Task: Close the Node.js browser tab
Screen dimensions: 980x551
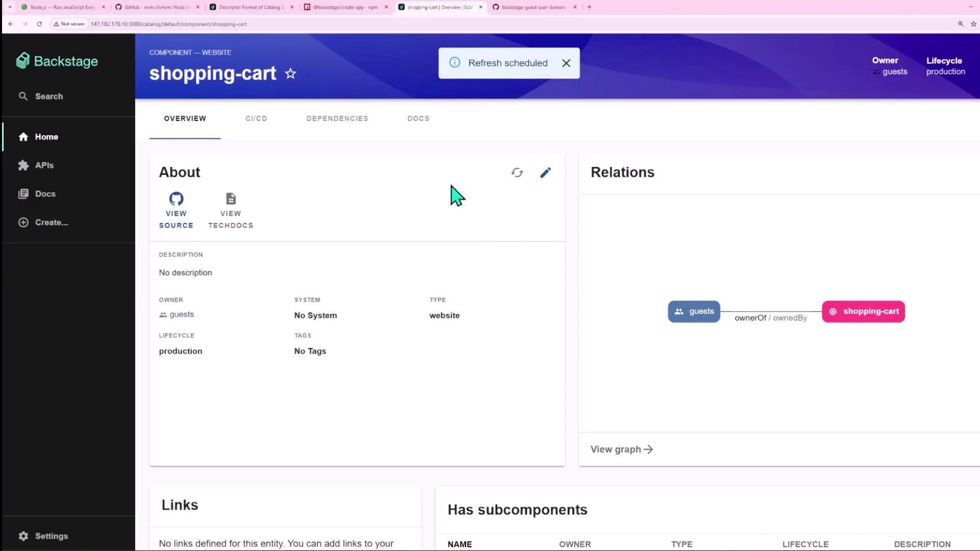Action: click(x=104, y=7)
